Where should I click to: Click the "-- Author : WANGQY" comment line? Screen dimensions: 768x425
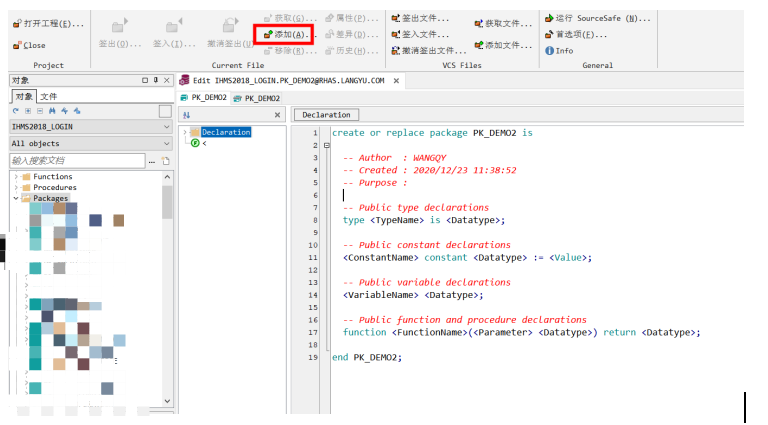[395, 158]
